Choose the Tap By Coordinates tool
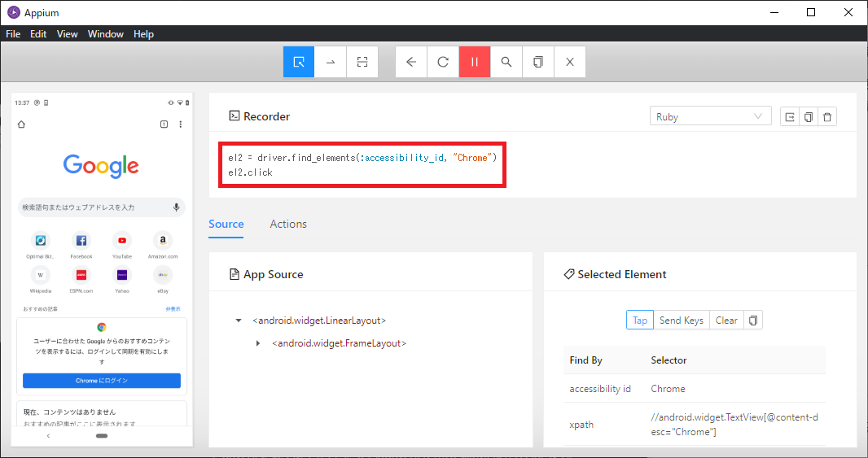This screenshot has height=458, width=868. pyautogui.click(x=362, y=62)
